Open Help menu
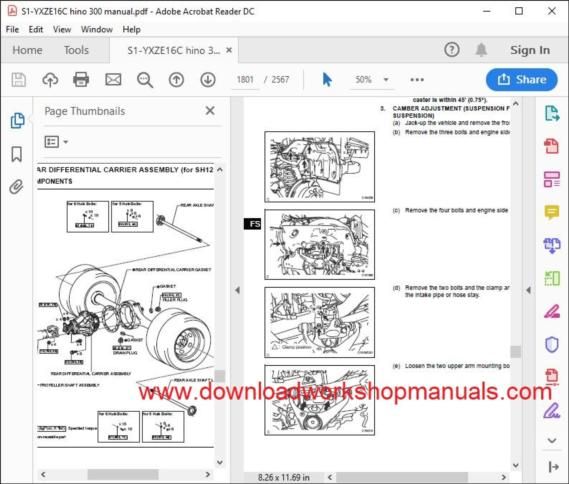 [131, 29]
